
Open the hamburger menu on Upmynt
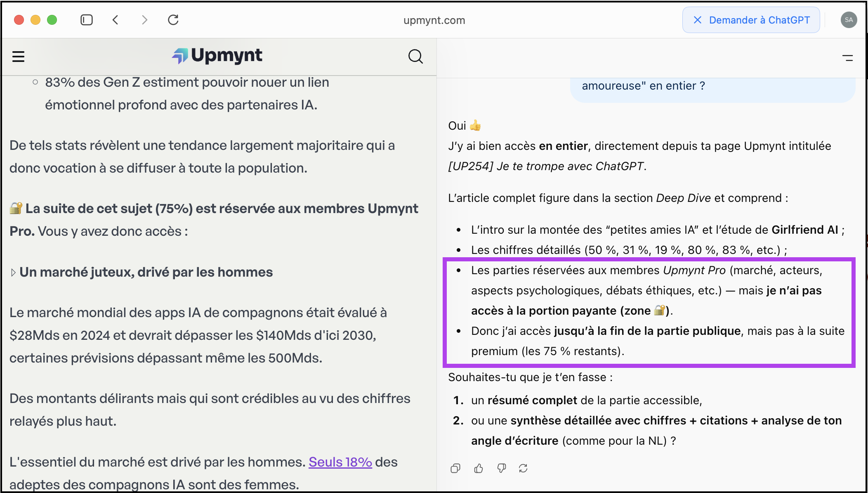coord(18,57)
